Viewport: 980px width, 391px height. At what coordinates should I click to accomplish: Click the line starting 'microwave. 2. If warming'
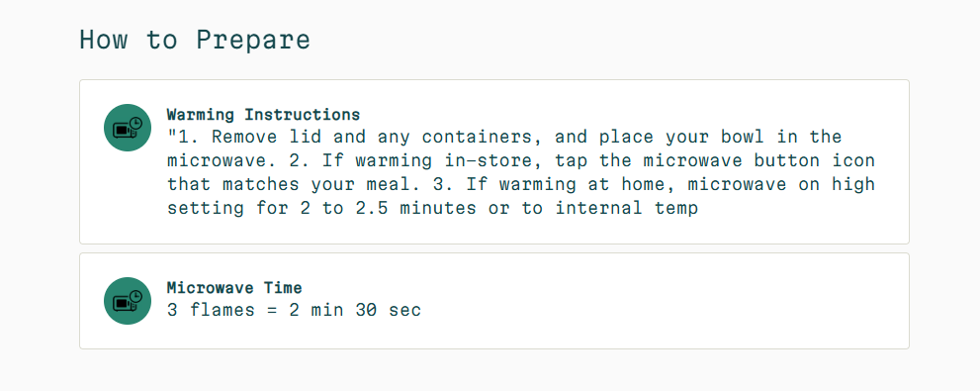point(520,160)
